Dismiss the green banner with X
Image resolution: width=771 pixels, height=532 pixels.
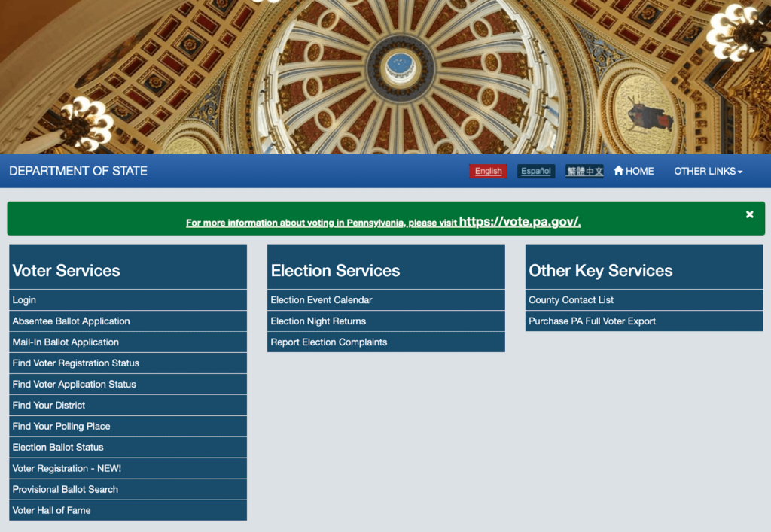pyautogui.click(x=749, y=214)
